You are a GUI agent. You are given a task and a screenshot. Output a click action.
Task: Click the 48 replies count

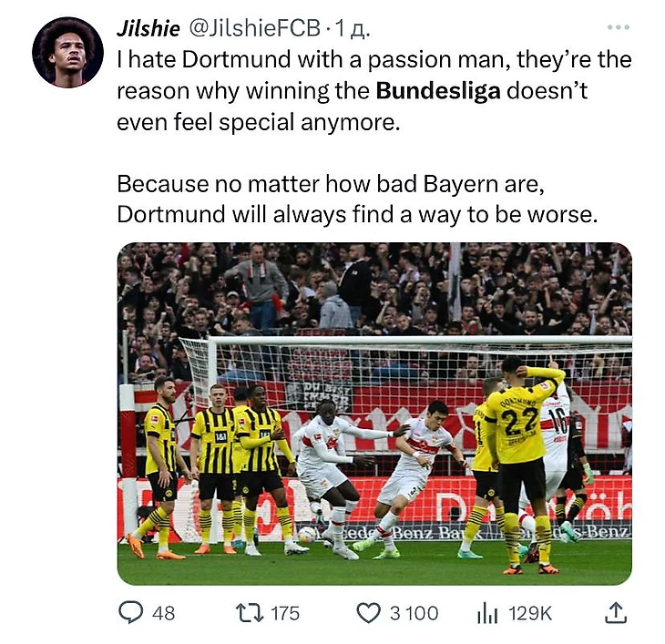tap(163, 613)
